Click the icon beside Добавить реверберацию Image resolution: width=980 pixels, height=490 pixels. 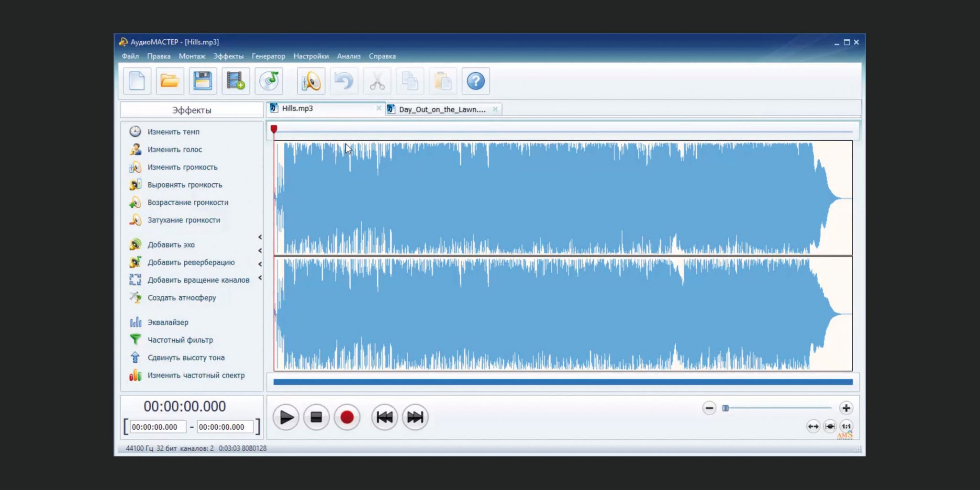[135, 262]
